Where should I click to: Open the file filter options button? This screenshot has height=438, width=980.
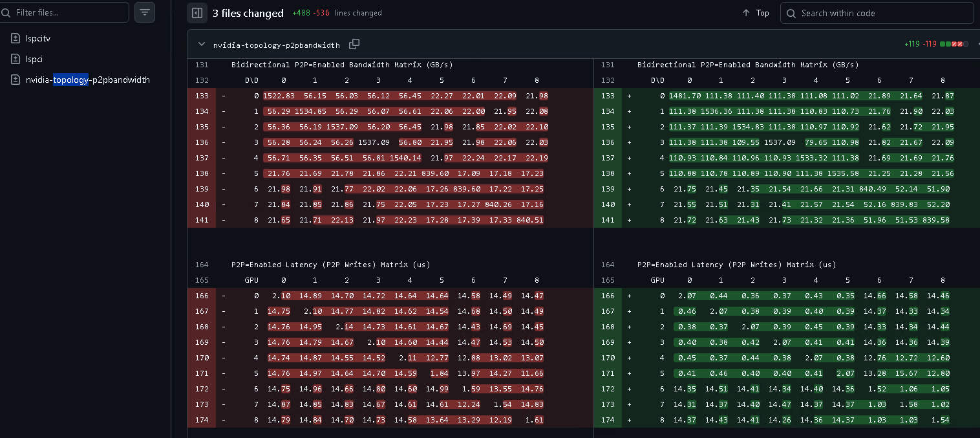point(144,12)
